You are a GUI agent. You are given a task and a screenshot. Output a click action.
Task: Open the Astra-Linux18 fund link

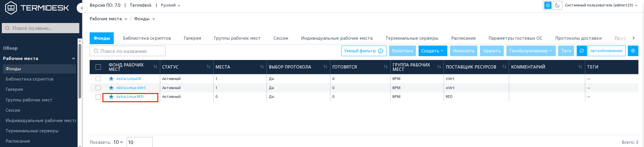pyautogui.click(x=128, y=79)
